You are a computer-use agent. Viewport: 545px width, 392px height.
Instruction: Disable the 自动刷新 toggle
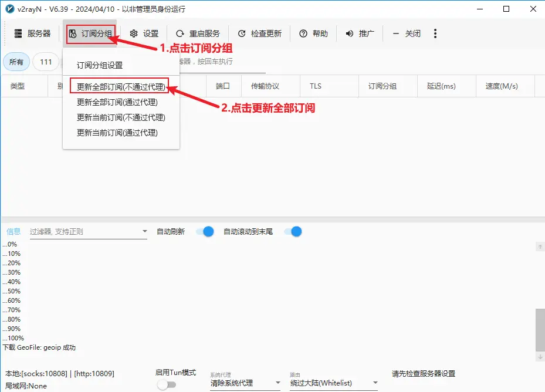tap(204, 231)
